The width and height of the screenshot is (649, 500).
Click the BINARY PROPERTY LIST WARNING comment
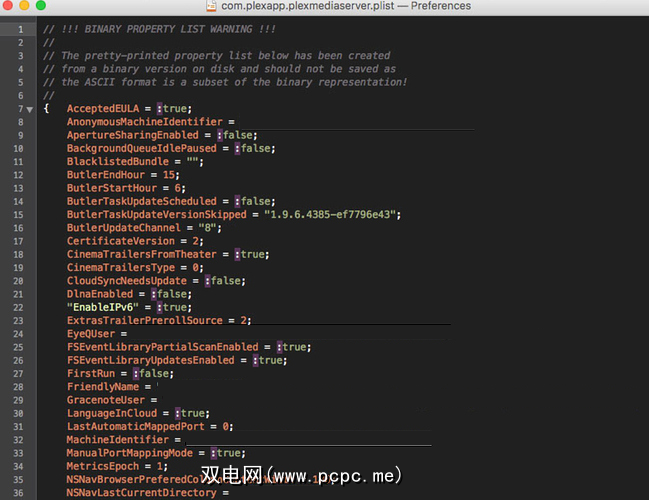pos(159,29)
